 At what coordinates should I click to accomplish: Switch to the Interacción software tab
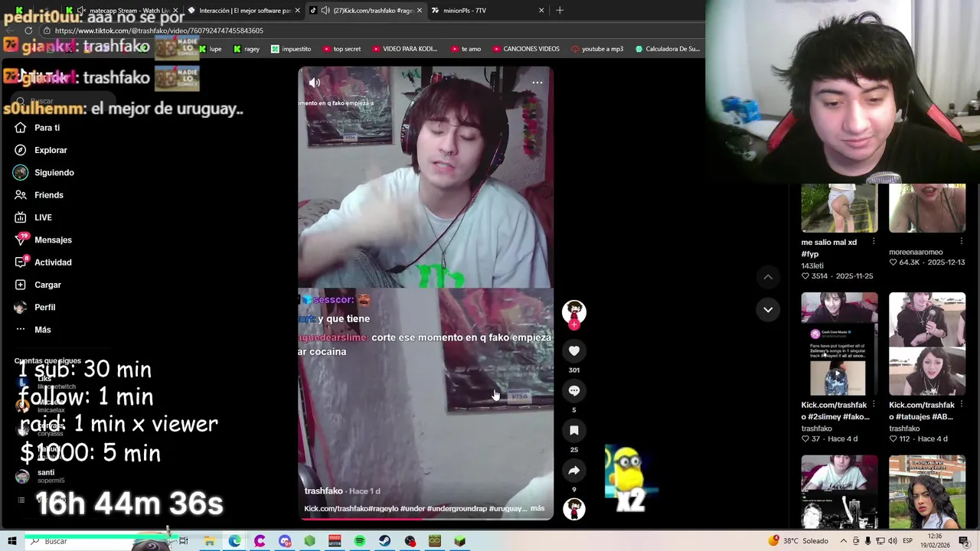click(x=244, y=11)
